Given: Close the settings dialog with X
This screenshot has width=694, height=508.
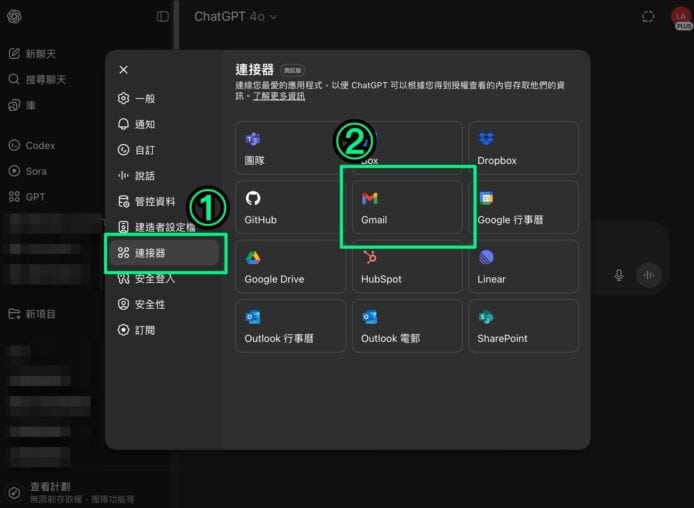Looking at the screenshot, I should (x=123, y=70).
